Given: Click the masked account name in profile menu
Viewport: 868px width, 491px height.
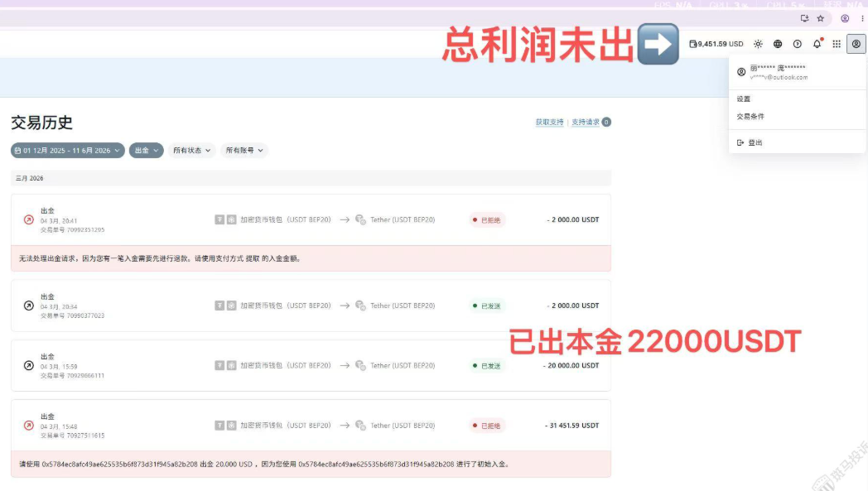Looking at the screenshot, I should (x=778, y=68).
